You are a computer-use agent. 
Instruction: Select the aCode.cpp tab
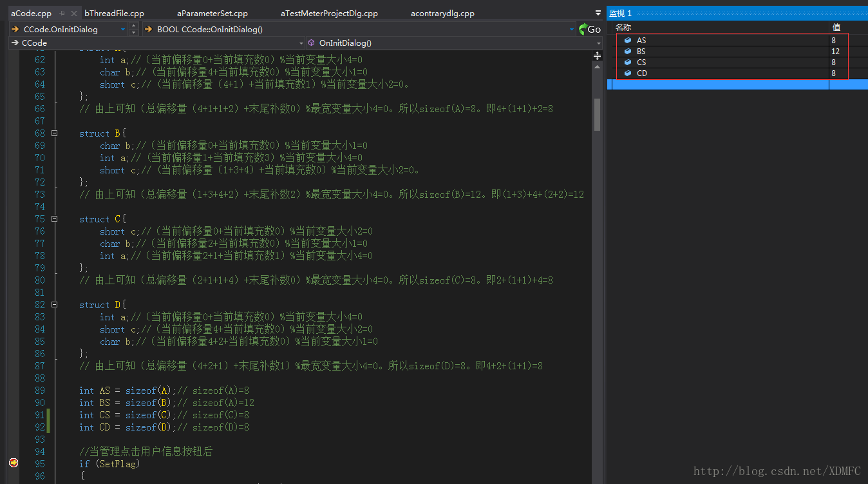click(x=32, y=13)
